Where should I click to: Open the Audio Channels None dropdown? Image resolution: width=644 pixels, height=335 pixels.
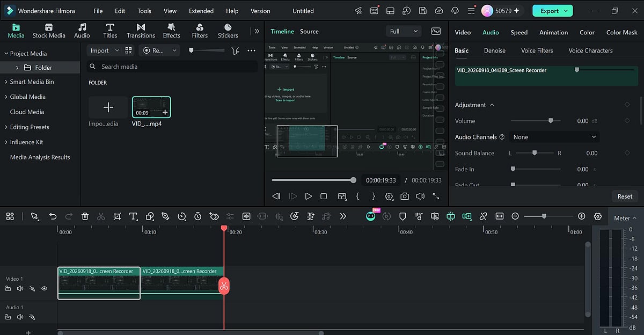[x=554, y=137]
